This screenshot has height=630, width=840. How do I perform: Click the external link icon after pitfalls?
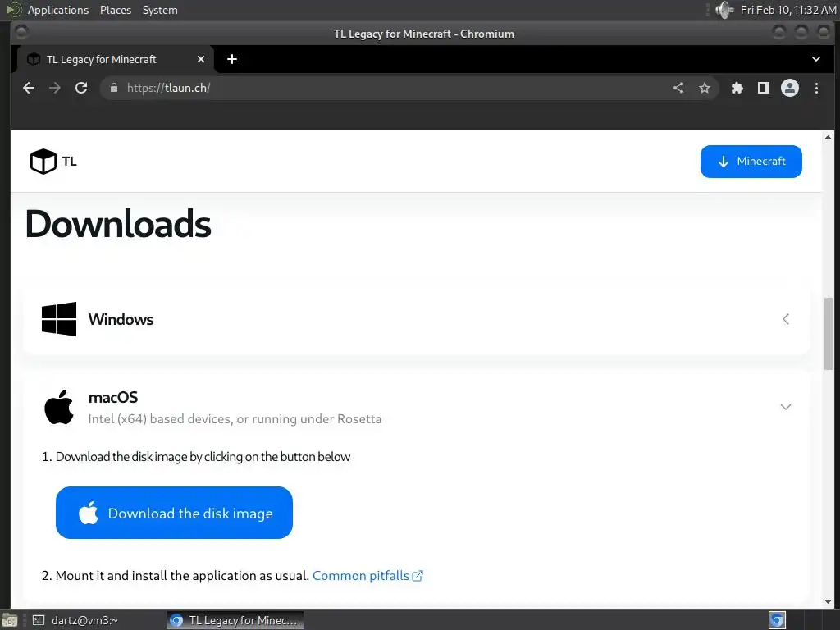[418, 576]
